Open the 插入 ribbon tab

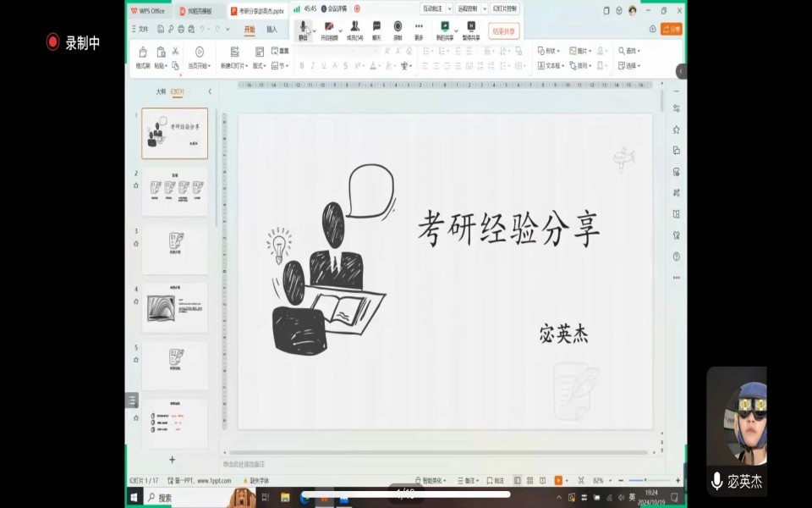(272, 30)
